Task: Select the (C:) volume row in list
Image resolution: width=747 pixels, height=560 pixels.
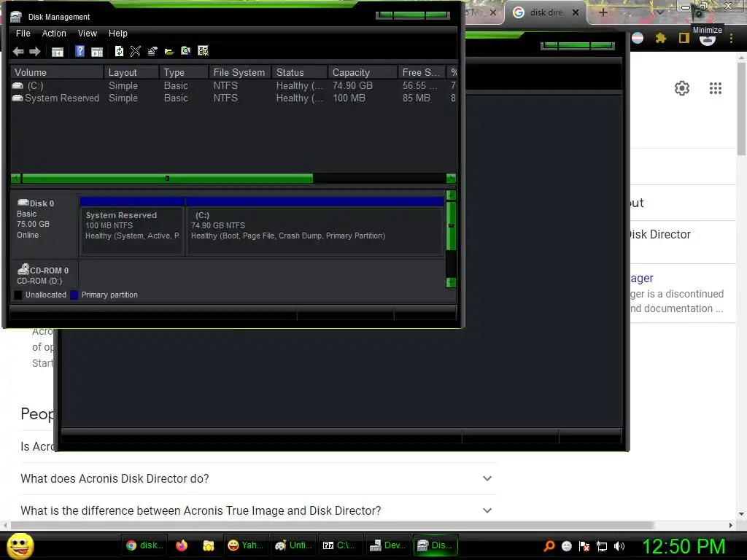Action: coord(233,86)
